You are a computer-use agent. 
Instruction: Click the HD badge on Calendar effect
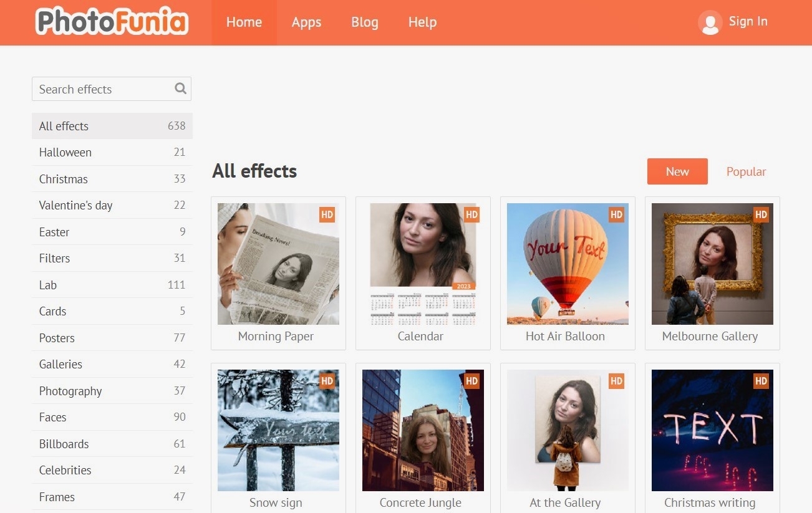click(x=471, y=214)
